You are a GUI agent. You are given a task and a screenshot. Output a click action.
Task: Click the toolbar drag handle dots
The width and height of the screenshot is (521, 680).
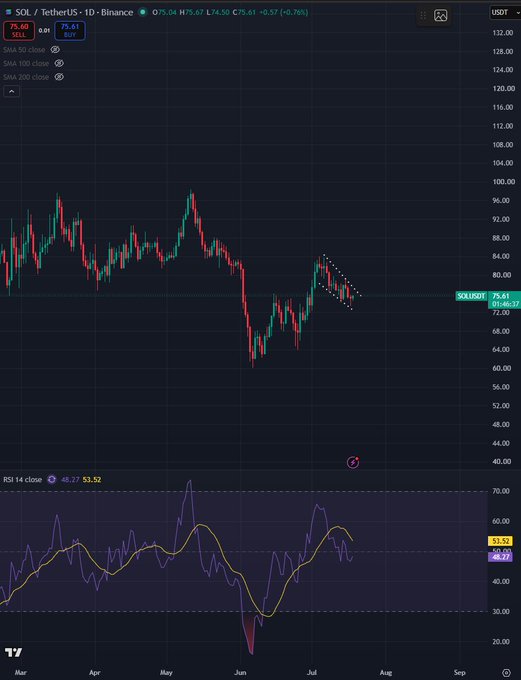point(423,16)
